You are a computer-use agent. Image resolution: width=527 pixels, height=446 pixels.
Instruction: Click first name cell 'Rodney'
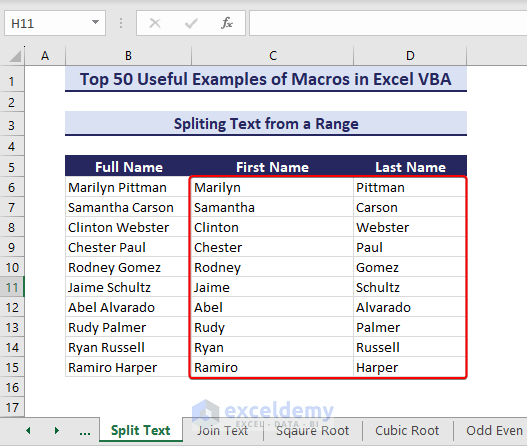272,267
